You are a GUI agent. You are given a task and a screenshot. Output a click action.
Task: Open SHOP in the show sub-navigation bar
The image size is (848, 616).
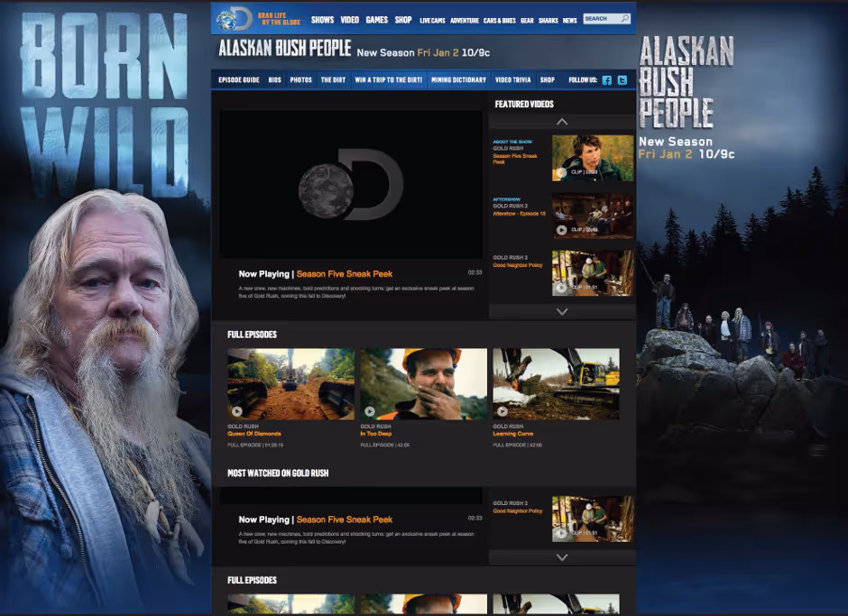point(548,80)
